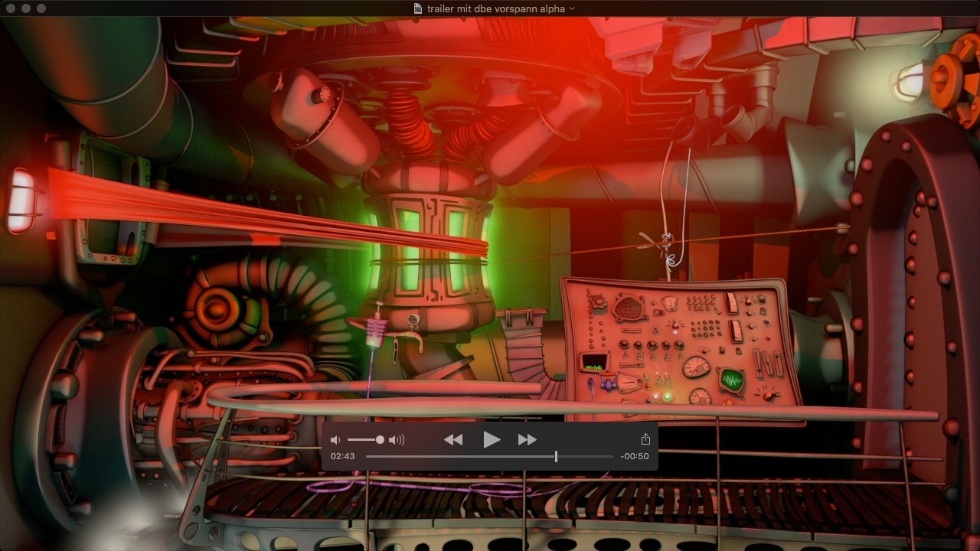Screen dimensions: 980x551
Task: Mute audio using the low-volume speaker icon
Action: (335, 440)
